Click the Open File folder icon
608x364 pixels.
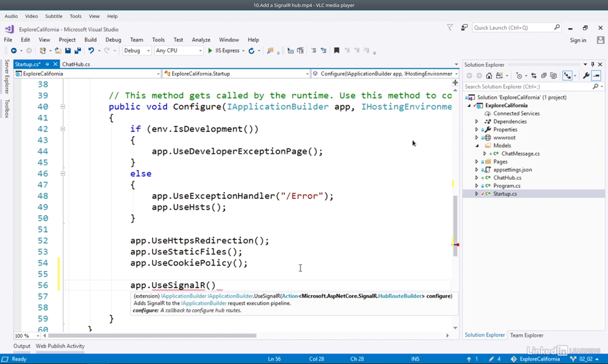[x=58, y=51]
